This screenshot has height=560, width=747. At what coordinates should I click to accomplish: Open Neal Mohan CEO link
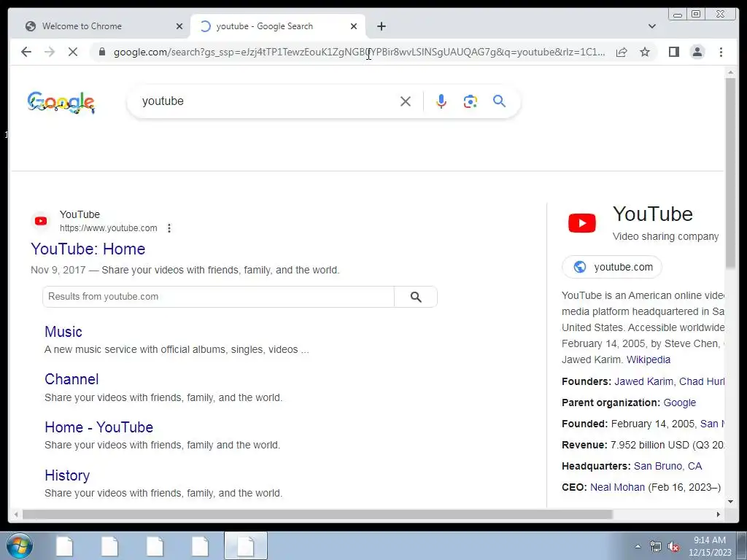pos(617,488)
